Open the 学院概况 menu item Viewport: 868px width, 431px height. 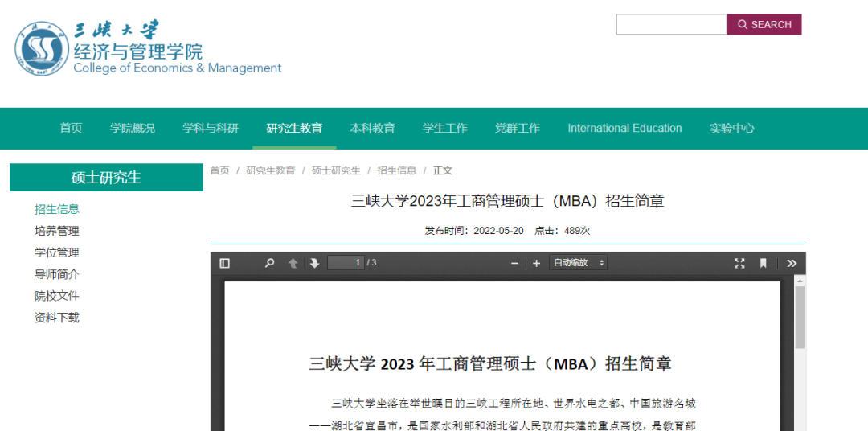[133, 129]
